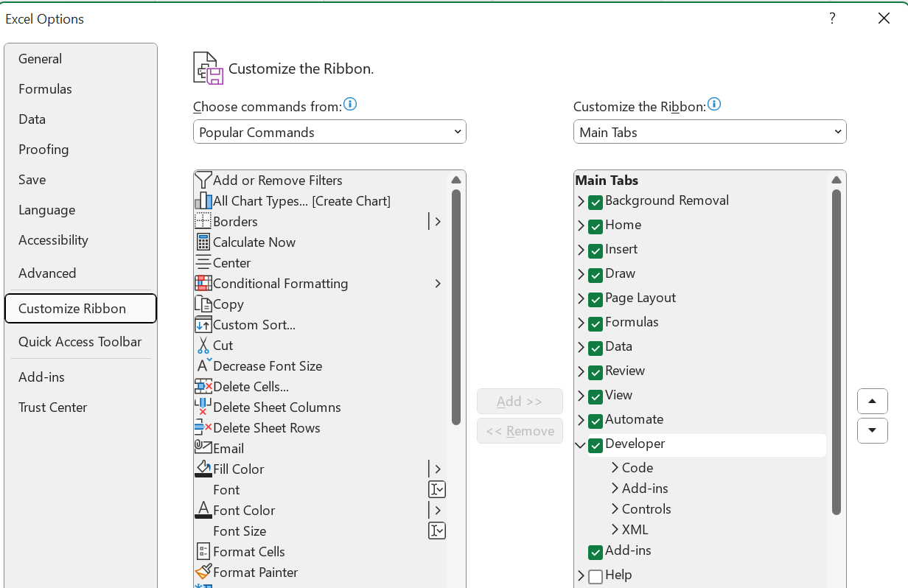Uncheck the Page Layout tab checkbox

pos(596,299)
